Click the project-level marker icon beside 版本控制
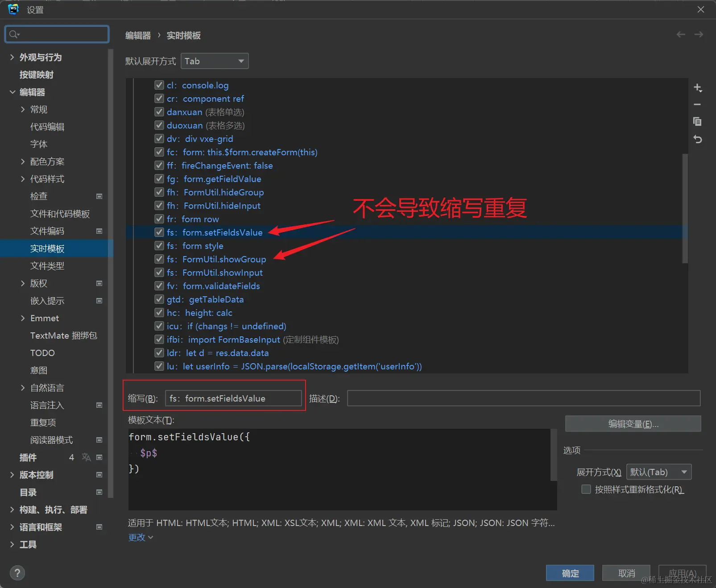 coord(99,475)
